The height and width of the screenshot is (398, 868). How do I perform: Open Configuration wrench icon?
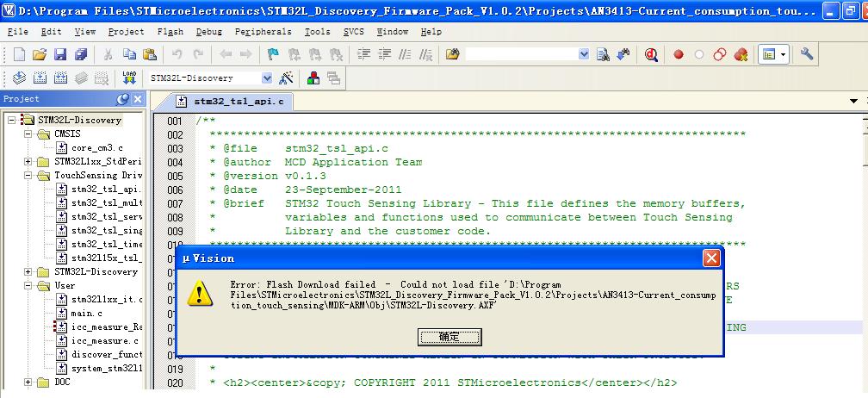pyautogui.click(x=807, y=54)
